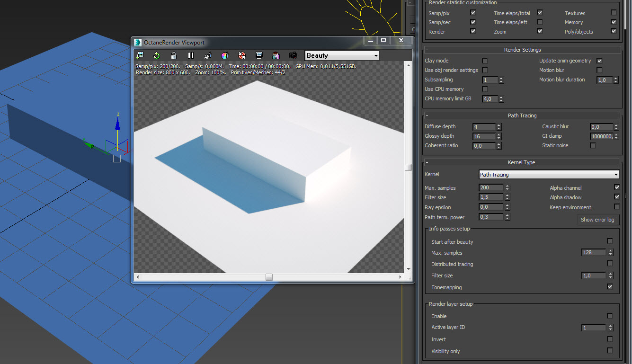Click the viewport horizontal scrollbar thumb

269,277
